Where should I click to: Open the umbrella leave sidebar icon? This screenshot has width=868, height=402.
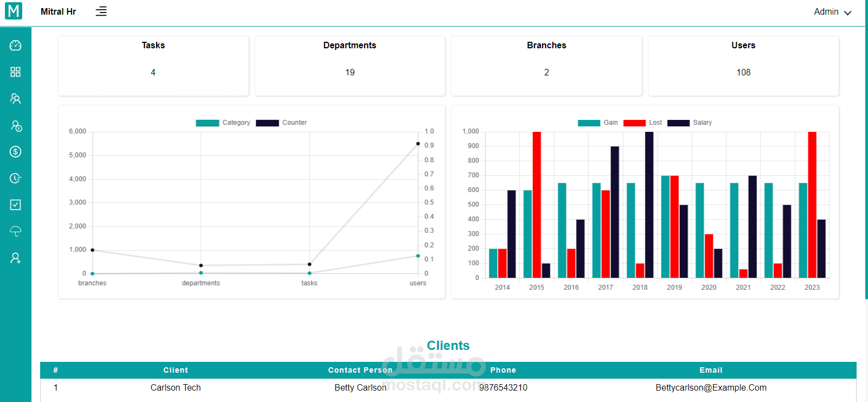coord(16,231)
